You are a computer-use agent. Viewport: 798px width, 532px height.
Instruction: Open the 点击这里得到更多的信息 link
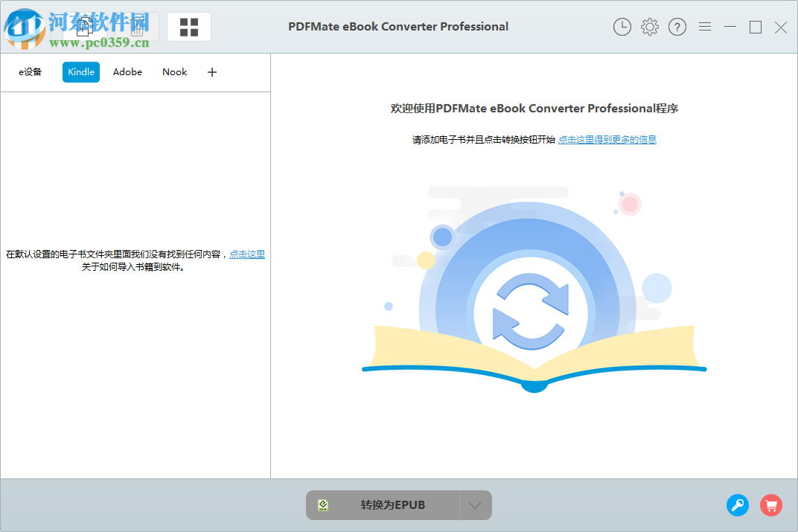607,139
